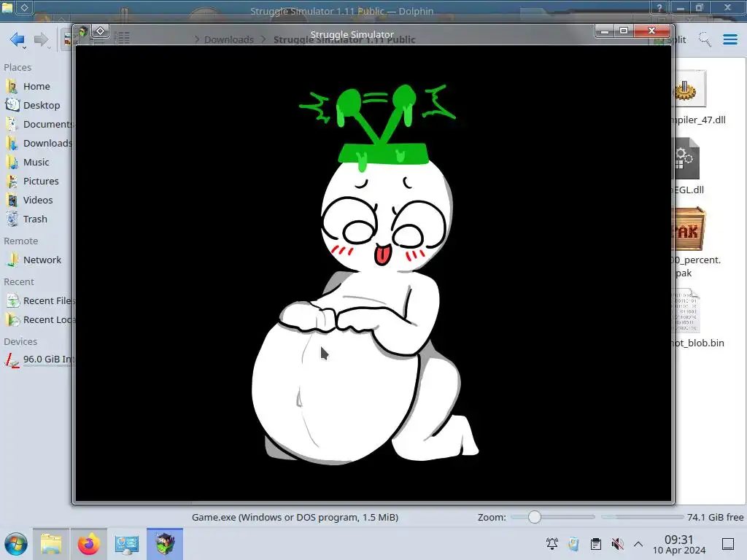Select the wooden crate .pak file icon

pos(689,229)
